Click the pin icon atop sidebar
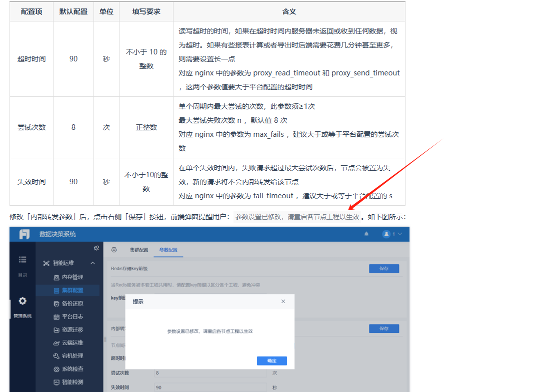Image resolution: width=550 pixels, height=392 pixels. 96,248
